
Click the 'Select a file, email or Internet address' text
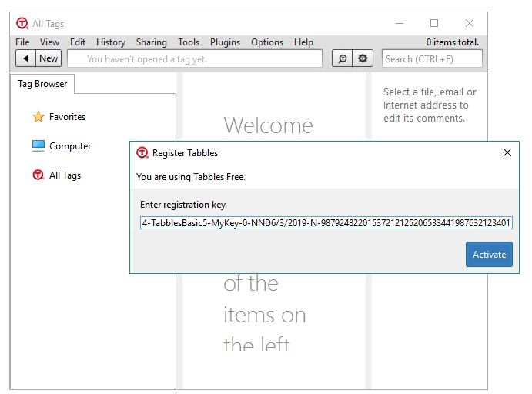point(430,105)
